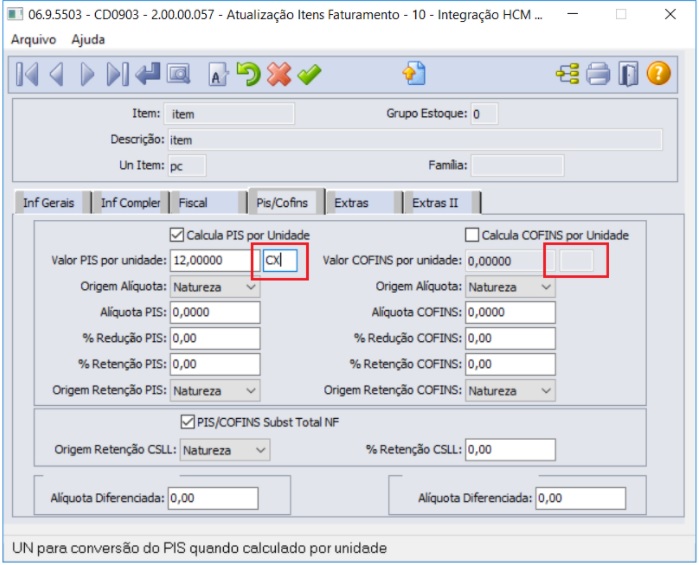Image resolution: width=699 pixels, height=565 pixels.
Task: Open Origem Retenção CSLL dropdown
Action: 225,450
